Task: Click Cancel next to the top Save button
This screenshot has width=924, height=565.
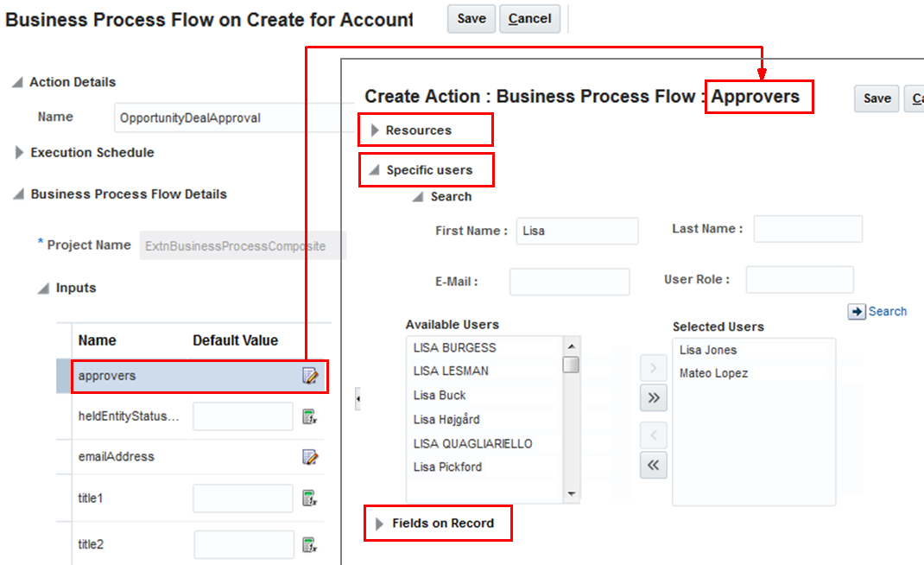Action: (x=529, y=18)
